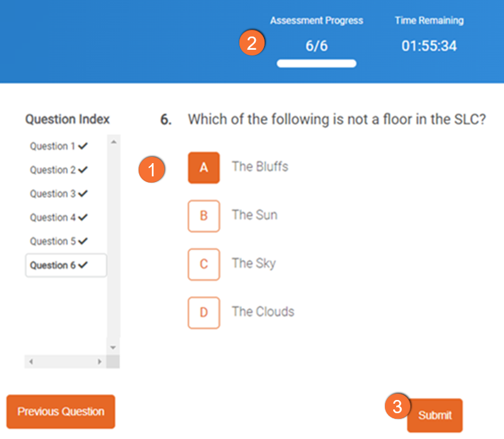Click the scroll up arrow in index
Image resolution: width=504 pixels, height=439 pixels.
113,142
